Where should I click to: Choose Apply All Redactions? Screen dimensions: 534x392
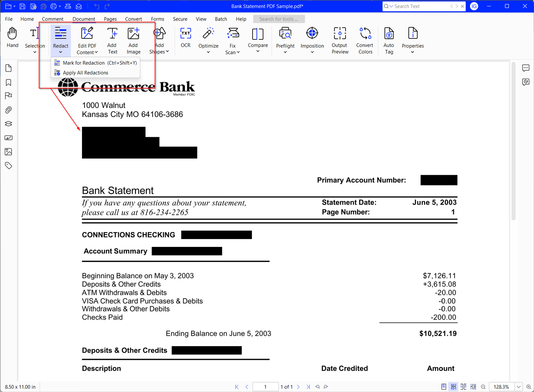coord(95,73)
